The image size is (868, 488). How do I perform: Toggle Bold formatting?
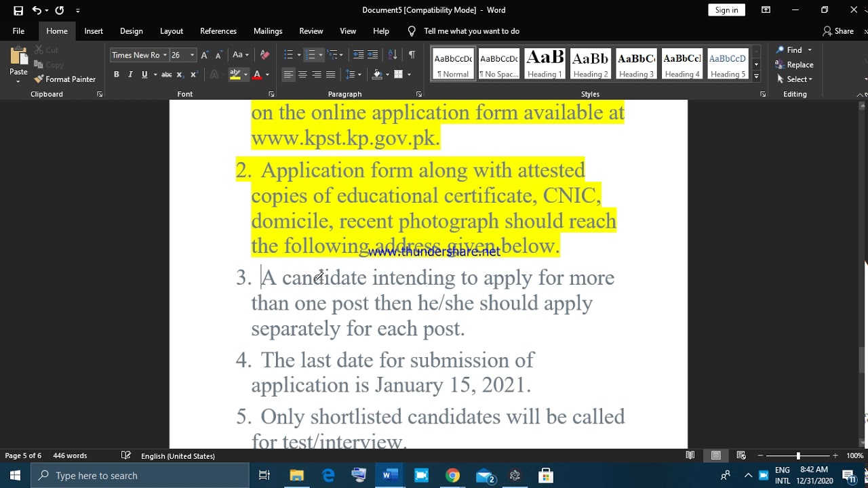tap(117, 75)
